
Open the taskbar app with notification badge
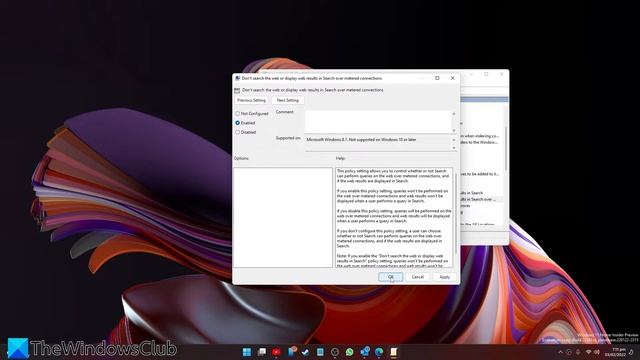click(291, 351)
